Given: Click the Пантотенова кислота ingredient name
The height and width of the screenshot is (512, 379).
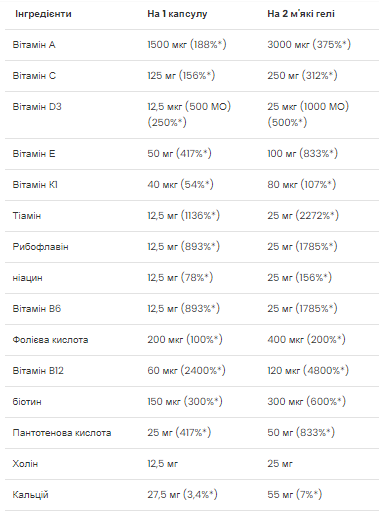Looking at the screenshot, I should (x=62, y=433).
